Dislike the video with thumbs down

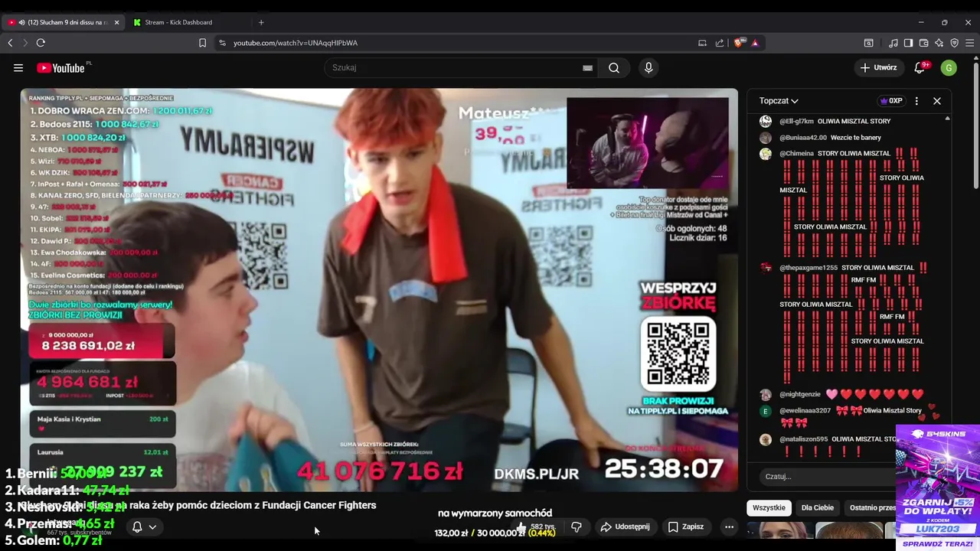(x=577, y=527)
